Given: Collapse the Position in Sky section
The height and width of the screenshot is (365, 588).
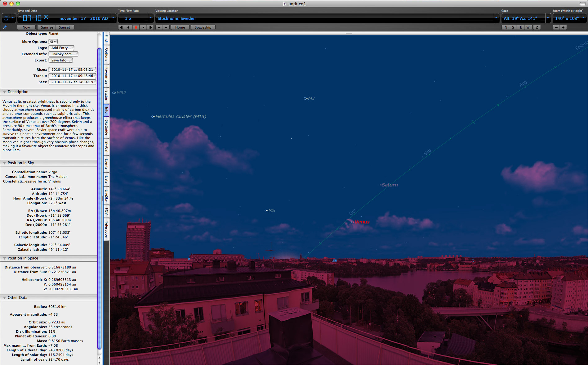Looking at the screenshot, I should pos(4,163).
